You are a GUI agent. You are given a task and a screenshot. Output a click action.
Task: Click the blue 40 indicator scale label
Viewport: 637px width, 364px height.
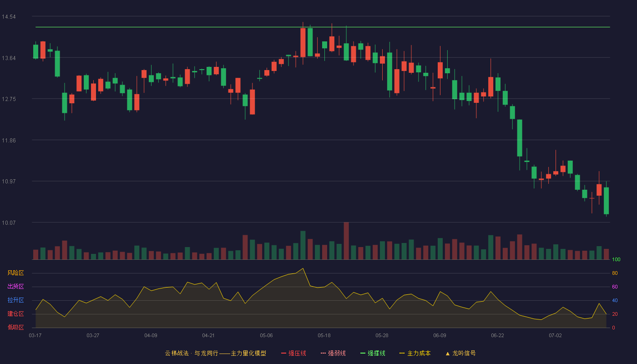[x=615, y=300]
